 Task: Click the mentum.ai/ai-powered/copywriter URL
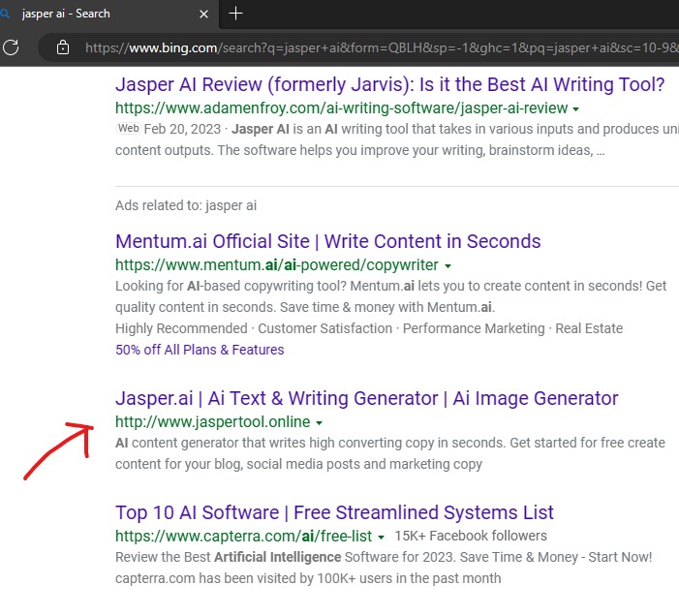(277, 265)
